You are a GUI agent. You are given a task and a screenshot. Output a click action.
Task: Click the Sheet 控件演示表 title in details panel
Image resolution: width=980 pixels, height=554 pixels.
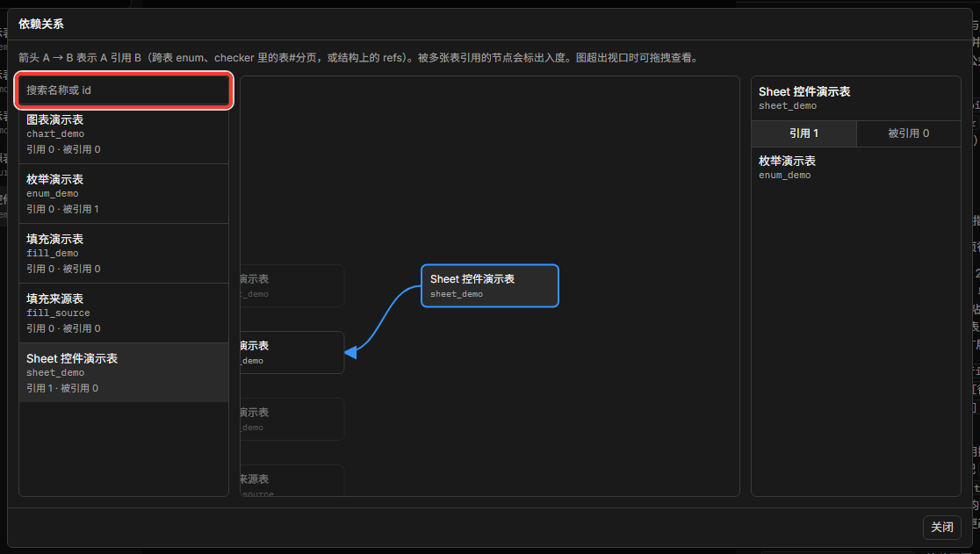click(x=804, y=92)
